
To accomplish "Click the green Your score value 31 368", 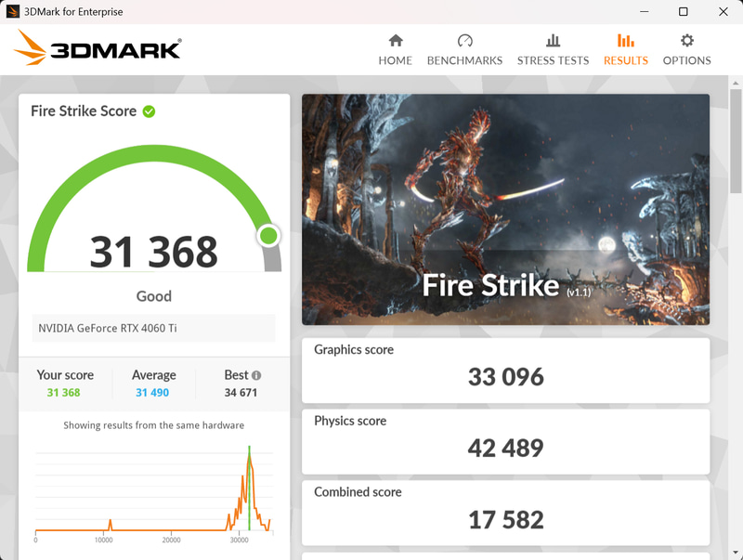I will tap(66, 392).
